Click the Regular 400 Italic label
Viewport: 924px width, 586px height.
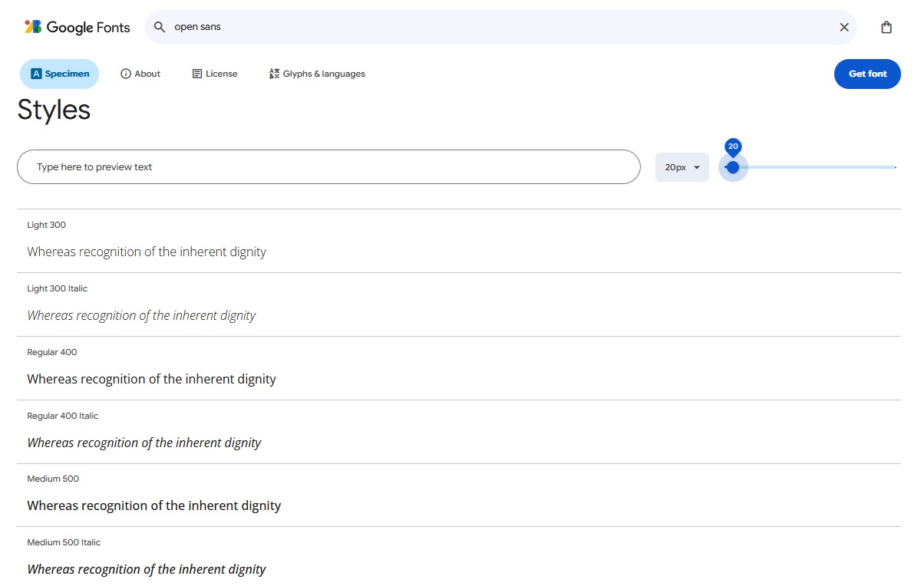point(63,416)
